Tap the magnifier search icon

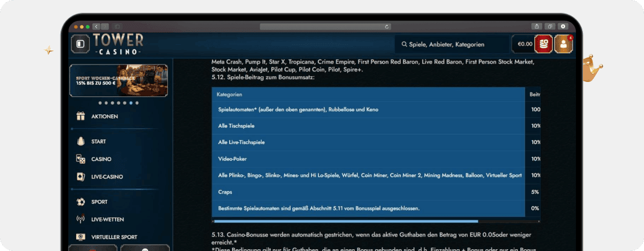(x=404, y=44)
